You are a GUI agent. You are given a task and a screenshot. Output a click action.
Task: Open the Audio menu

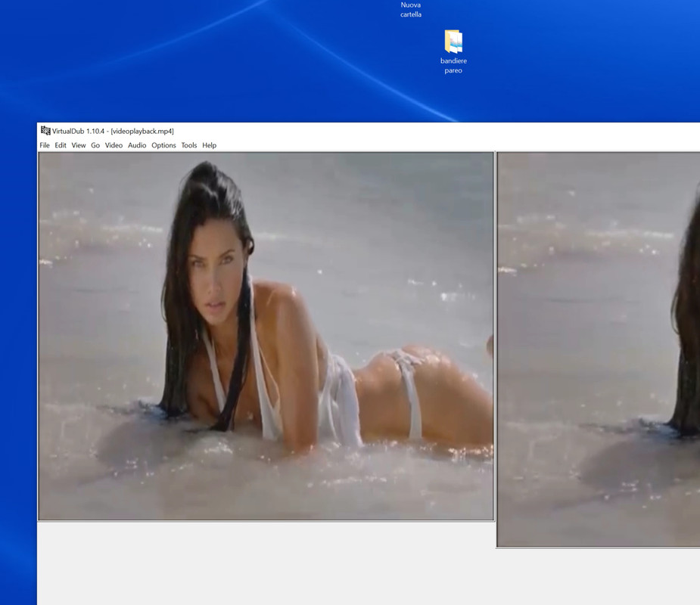pyautogui.click(x=137, y=145)
